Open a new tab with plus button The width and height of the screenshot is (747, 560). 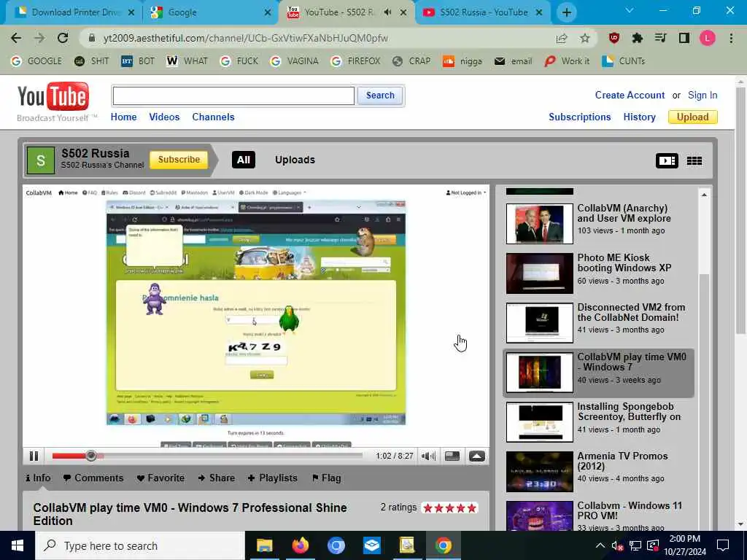tap(566, 12)
